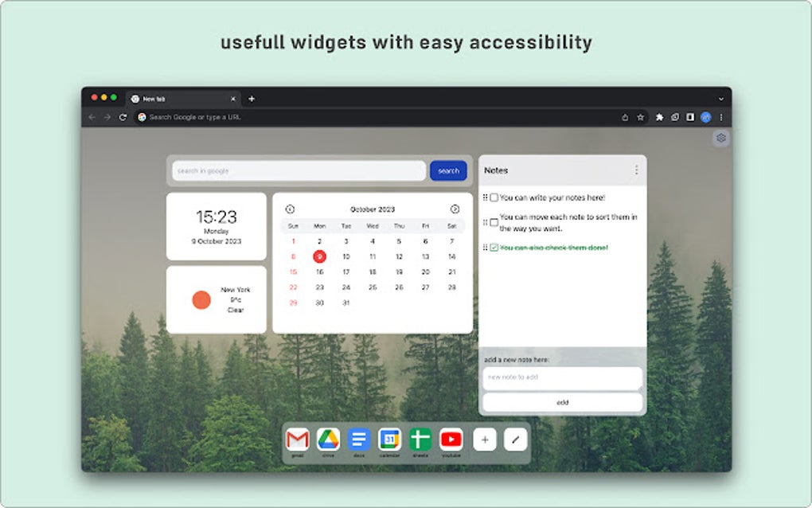Open Google Sheets from the dock
The image size is (812, 508).
[x=420, y=439]
